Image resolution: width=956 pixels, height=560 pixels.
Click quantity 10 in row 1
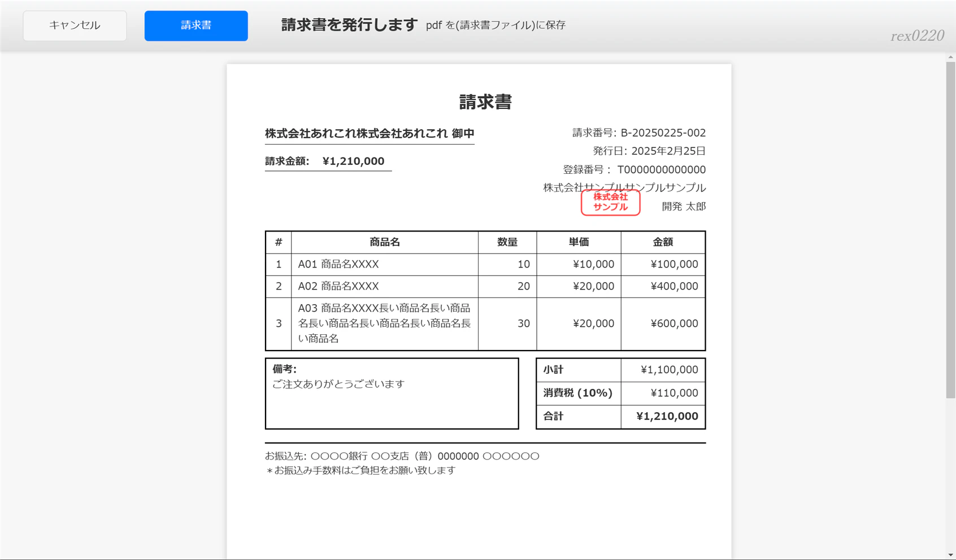click(507, 264)
